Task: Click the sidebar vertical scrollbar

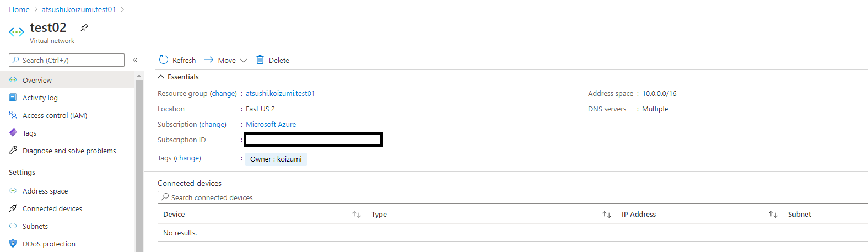Action: click(139, 165)
